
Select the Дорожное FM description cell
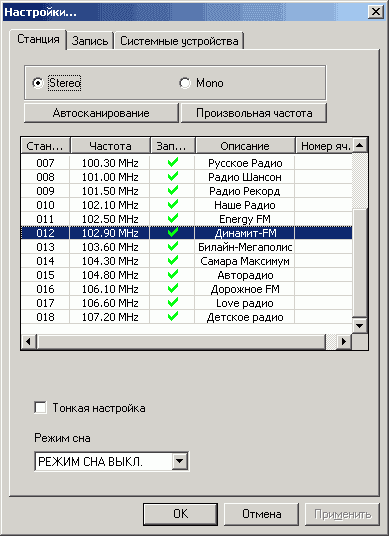pyautogui.click(x=245, y=289)
